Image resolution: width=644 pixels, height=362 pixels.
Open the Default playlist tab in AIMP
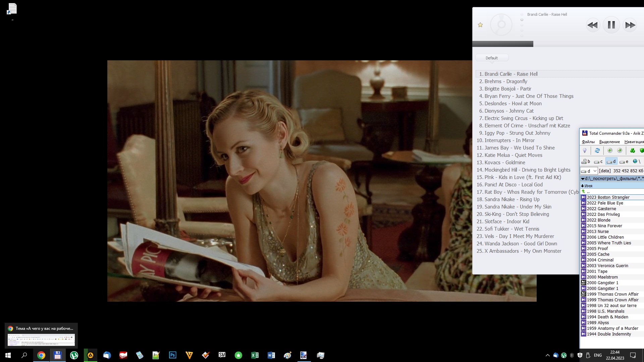point(492,58)
